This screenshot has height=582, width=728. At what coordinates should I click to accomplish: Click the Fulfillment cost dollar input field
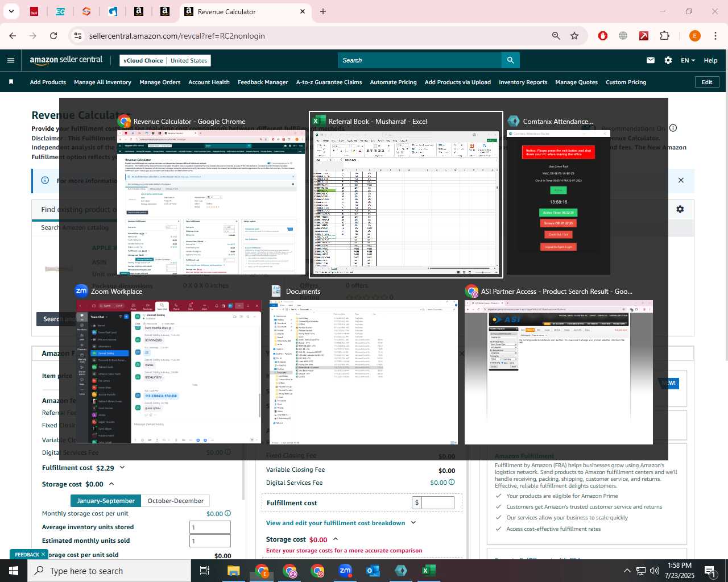(x=438, y=502)
